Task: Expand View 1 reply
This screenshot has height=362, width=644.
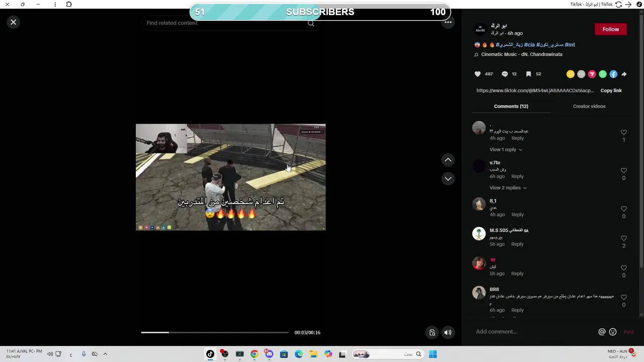Action: (506, 149)
